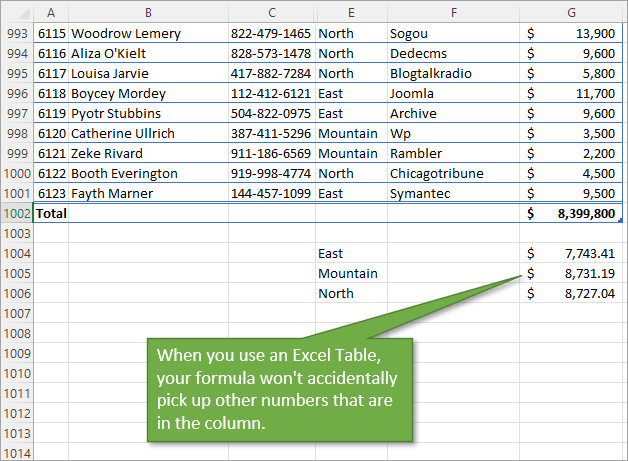Screen dimensions: 628x461
Task: Select Catherine Ullrich's Mountain region cell
Action: (349, 133)
